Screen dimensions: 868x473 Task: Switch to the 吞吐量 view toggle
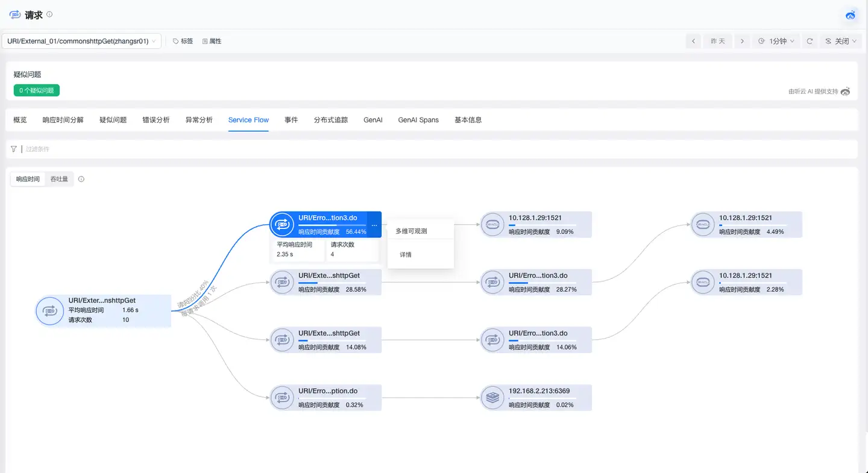(x=59, y=179)
